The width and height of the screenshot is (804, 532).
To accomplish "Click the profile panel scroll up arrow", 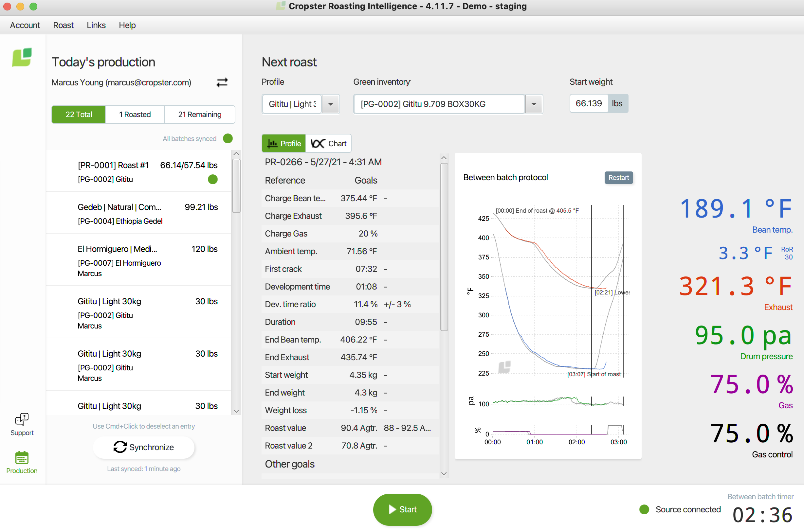I will (444, 158).
